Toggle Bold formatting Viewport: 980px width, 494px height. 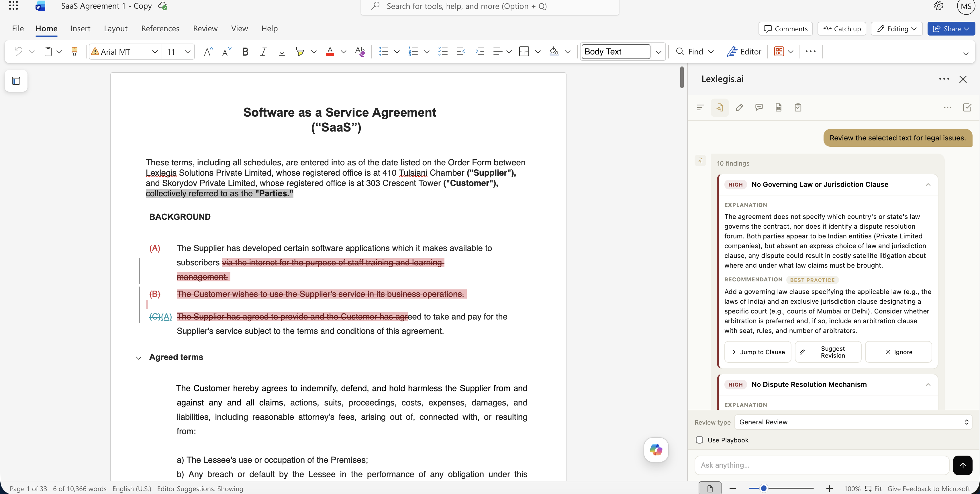(x=245, y=51)
